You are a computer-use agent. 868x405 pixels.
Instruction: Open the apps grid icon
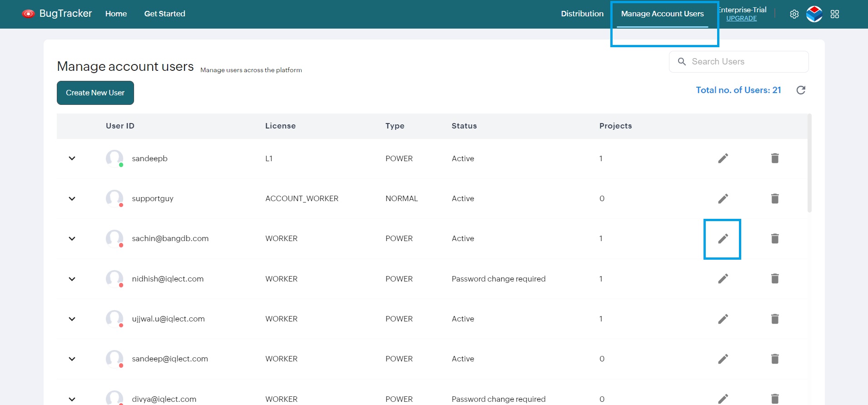[x=835, y=14]
